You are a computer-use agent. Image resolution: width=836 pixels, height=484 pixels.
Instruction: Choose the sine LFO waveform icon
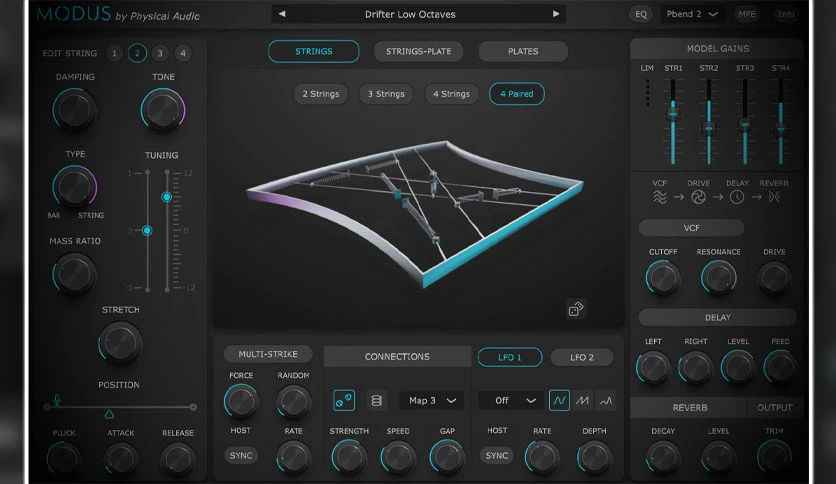coord(559,400)
